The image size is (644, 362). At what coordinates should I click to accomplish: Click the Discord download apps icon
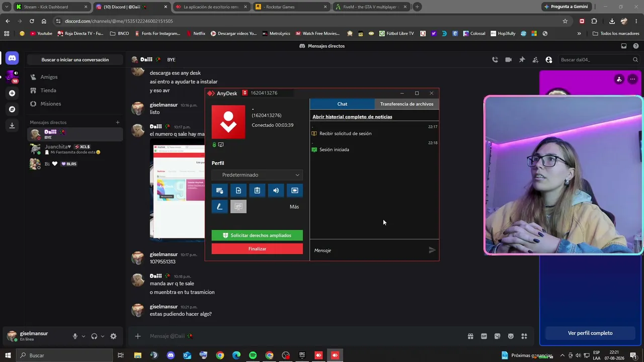click(12, 125)
